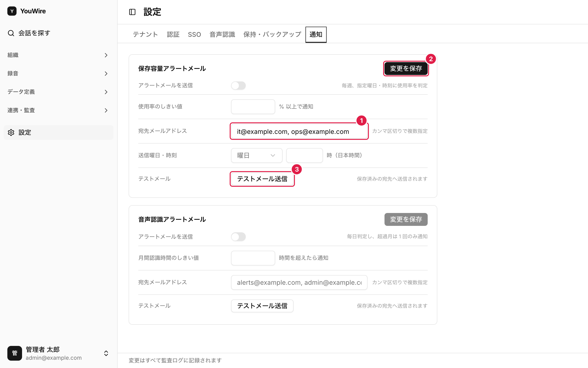Click the 時間を超えたら通知 label

click(x=304, y=258)
